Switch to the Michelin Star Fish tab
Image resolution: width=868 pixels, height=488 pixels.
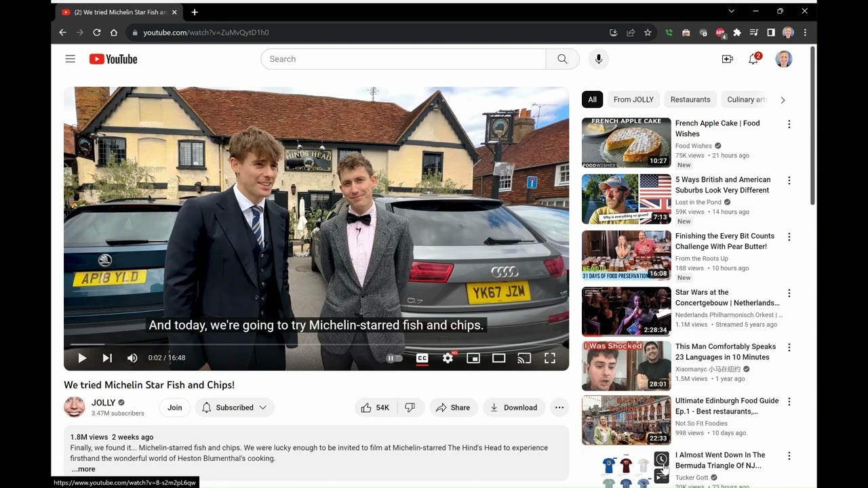point(120,12)
